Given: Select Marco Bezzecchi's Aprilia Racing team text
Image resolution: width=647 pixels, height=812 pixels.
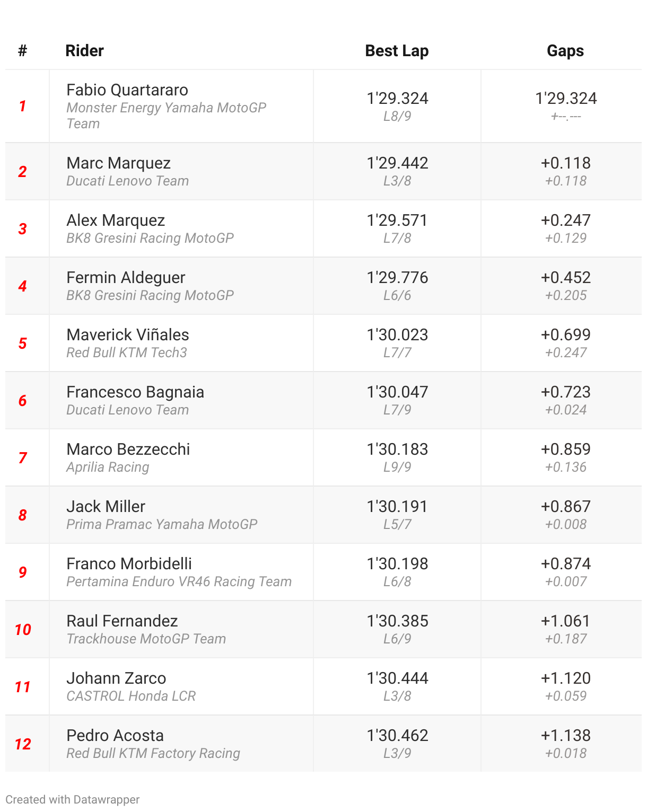Looking at the screenshot, I should point(108,467).
